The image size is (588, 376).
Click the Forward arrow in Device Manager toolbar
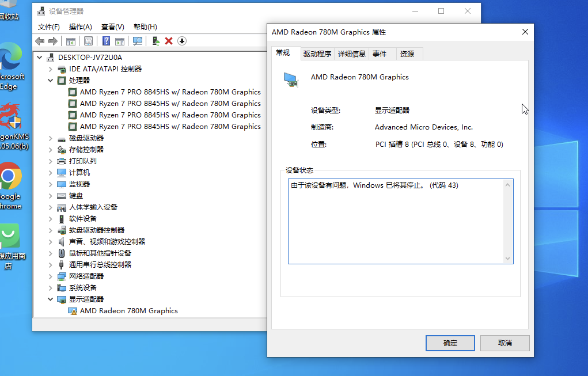click(x=53, y=41)
